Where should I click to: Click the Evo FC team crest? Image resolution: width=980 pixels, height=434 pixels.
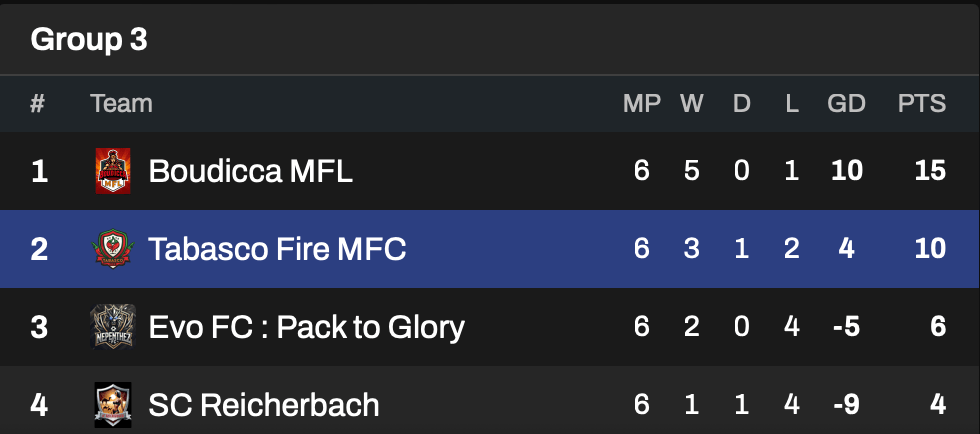[112, 326]
